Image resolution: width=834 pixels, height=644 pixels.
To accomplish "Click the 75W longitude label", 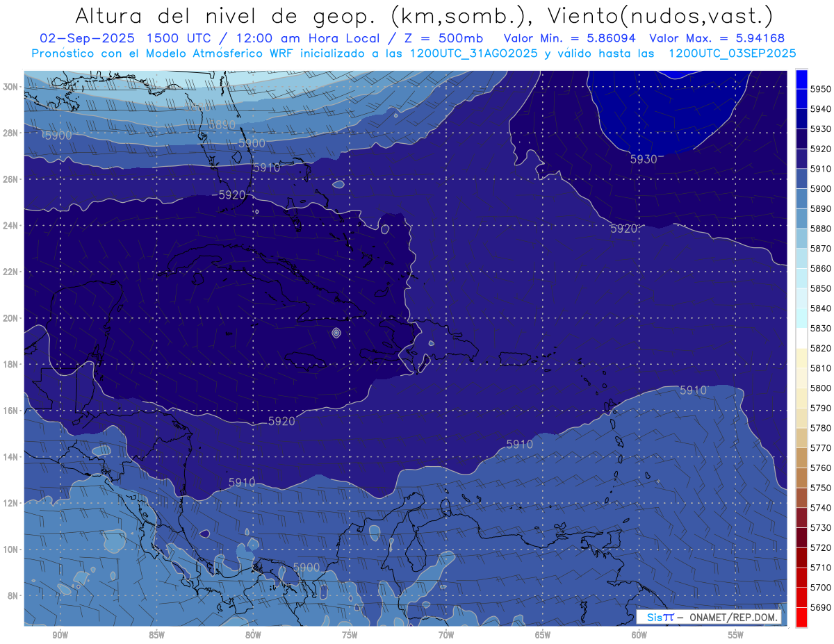I will click(x=350, y=635).
